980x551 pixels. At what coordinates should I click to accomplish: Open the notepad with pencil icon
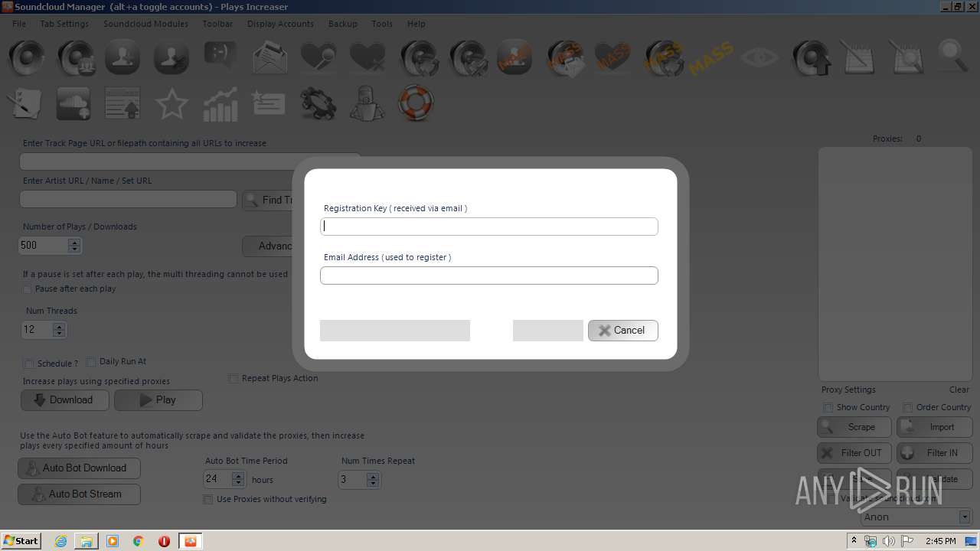(857, 57)
